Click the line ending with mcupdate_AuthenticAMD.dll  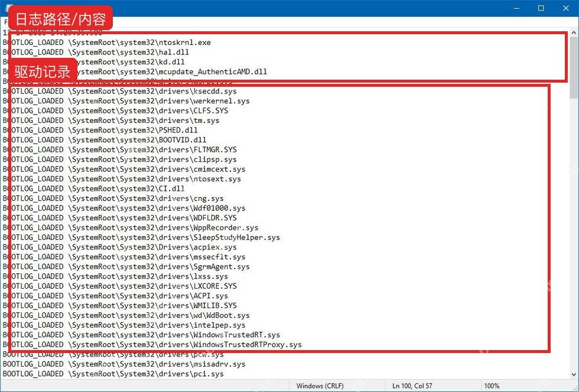[x=135, y=71]
